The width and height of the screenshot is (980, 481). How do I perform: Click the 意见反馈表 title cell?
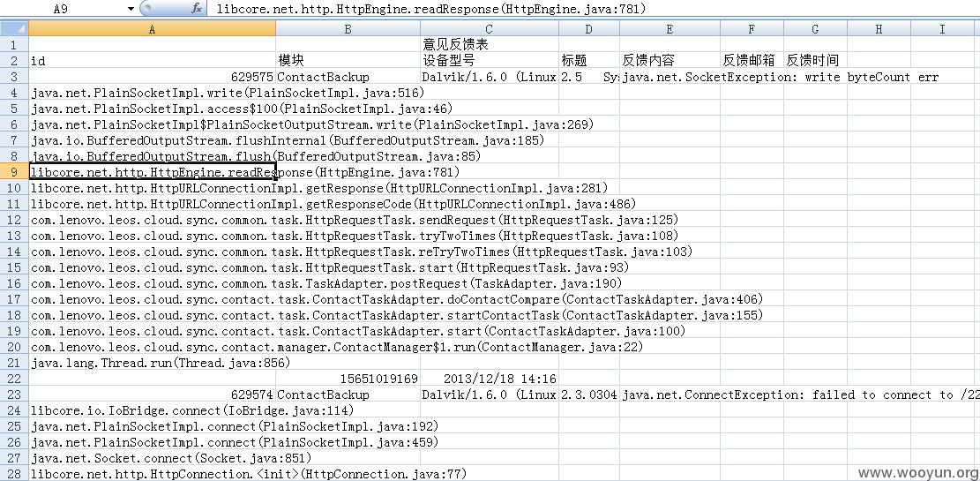click(490, 45)
